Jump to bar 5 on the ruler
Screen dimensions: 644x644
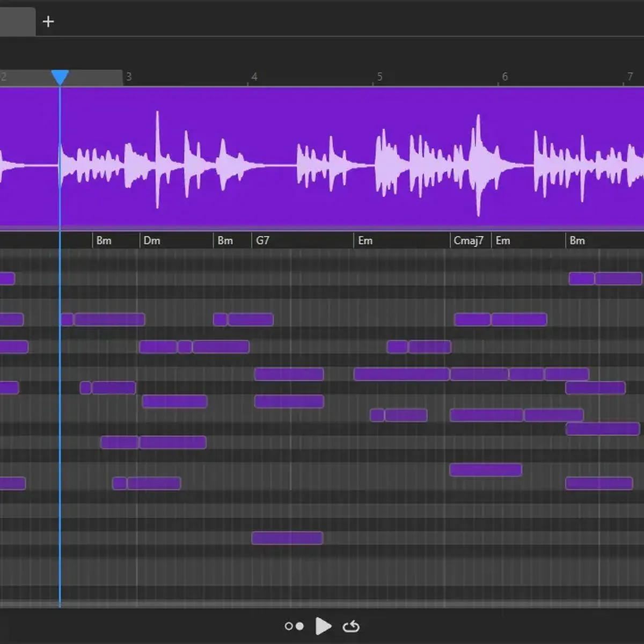click(x=379, y=77)
